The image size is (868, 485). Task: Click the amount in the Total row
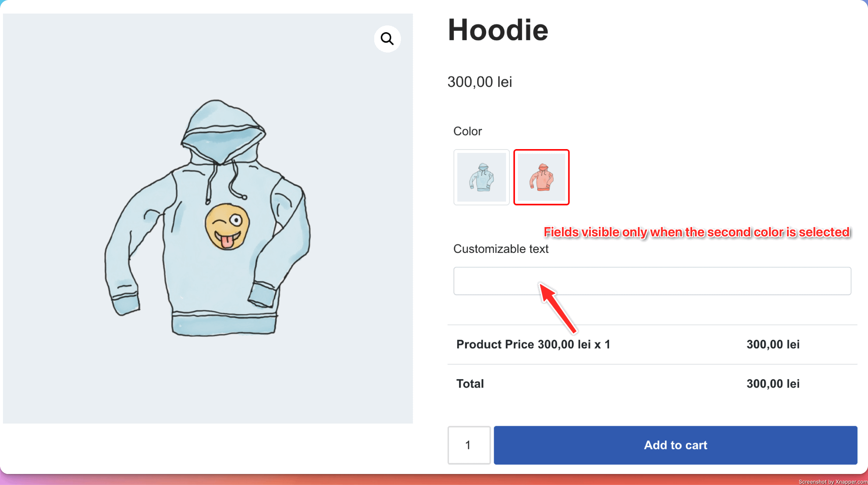click(x=773, y=384)
